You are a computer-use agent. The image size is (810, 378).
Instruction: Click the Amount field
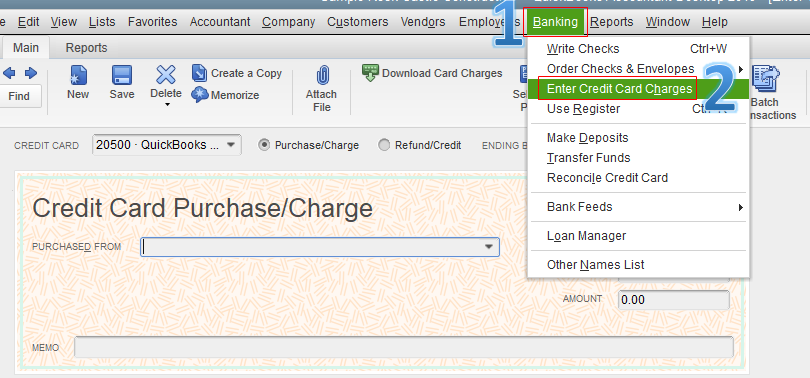click(x=674, y=300)
